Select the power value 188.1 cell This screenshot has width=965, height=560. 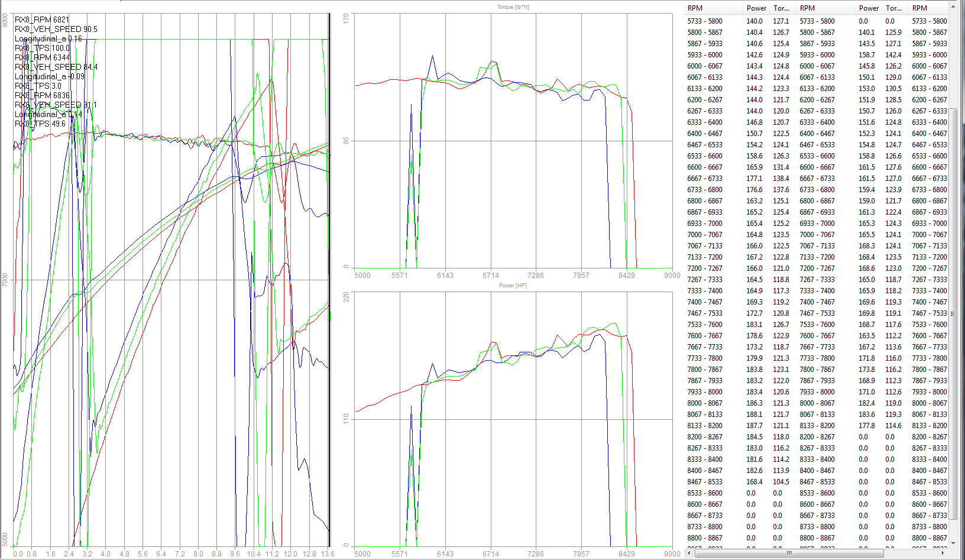pos(754,415)
